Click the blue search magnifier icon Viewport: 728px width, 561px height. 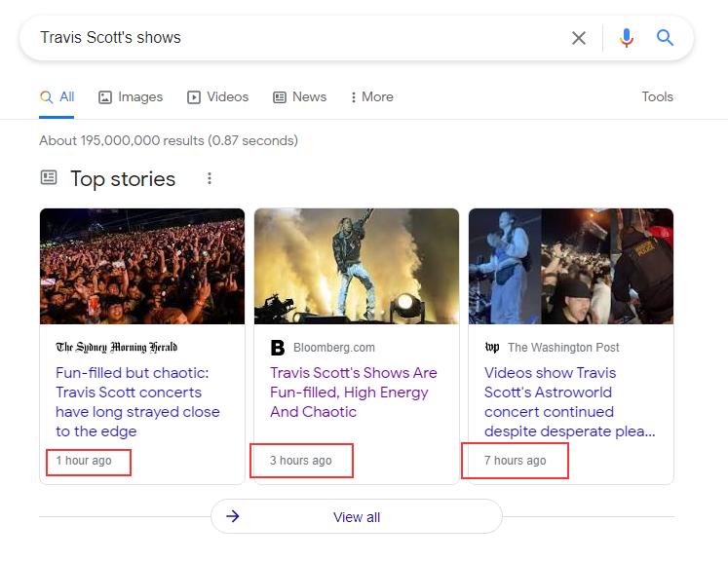[666, 38]
